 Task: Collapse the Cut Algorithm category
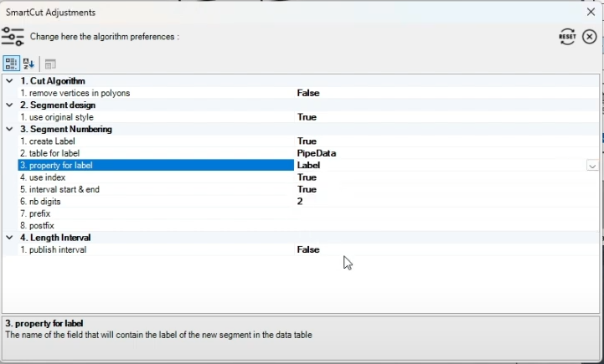(9, 81)
